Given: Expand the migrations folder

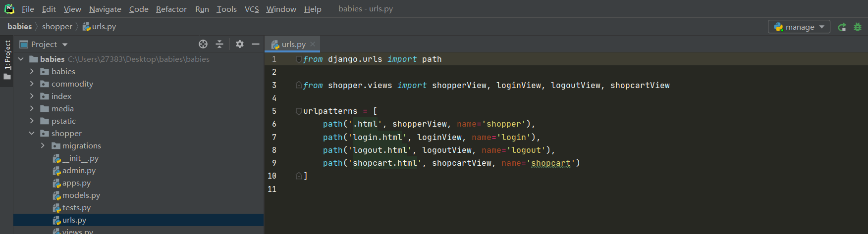Looking at the screenshot, I should click(43, 145).
